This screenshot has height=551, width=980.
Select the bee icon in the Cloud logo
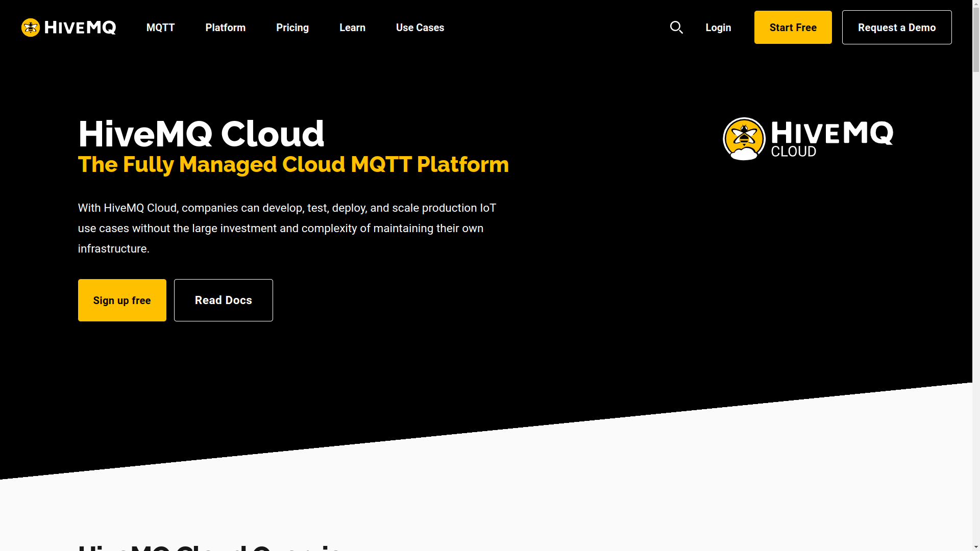click(743, 135)
